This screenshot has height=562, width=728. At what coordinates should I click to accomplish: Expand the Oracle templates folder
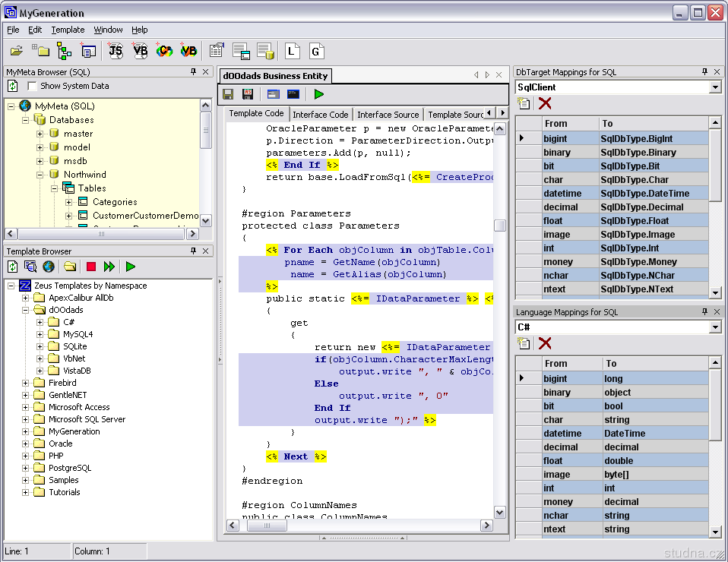26,444
